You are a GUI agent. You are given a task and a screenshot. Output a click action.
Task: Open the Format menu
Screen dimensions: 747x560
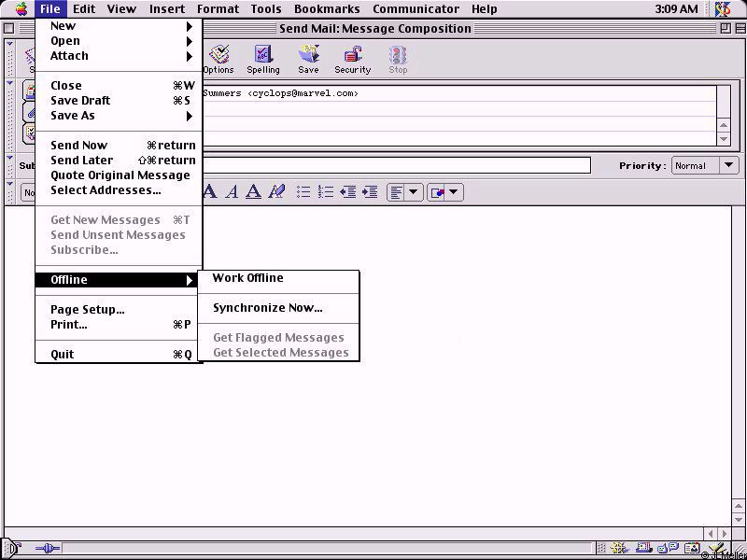(x=218, y=9)
